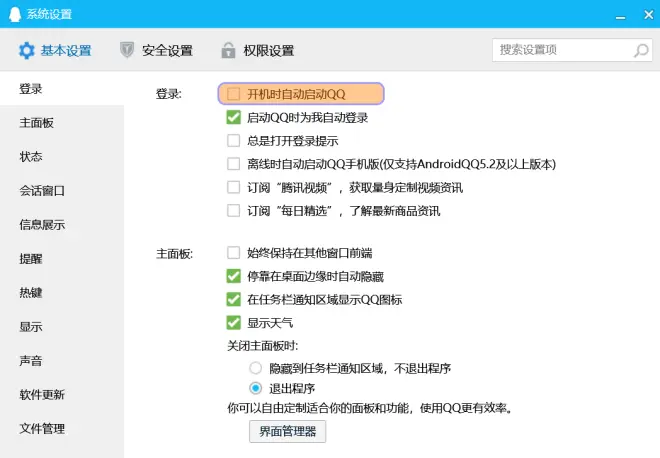
Task: Select 登录 in the sidebar
Action: pyautogui.click(x=62, y=89)
